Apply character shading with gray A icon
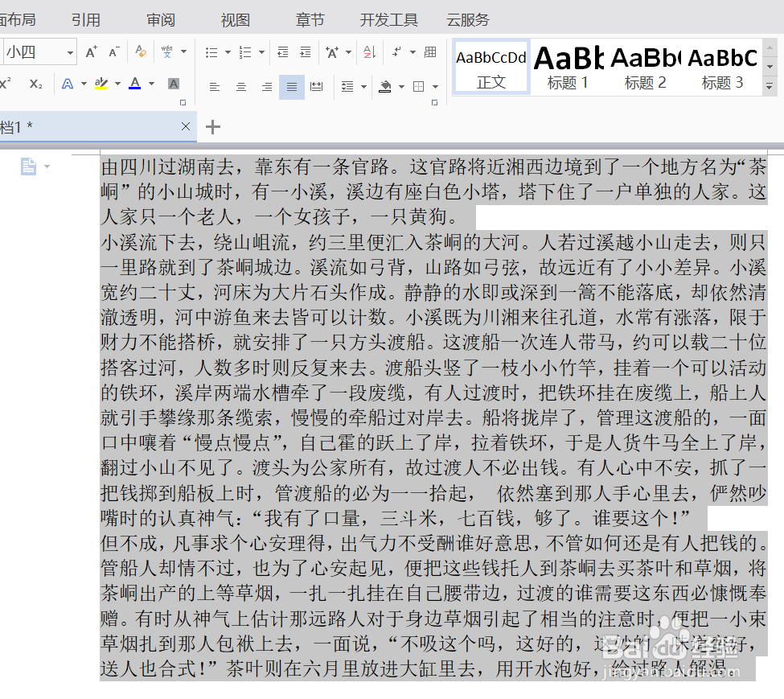This screenshot has height=699, width=784. pos(174,84)
